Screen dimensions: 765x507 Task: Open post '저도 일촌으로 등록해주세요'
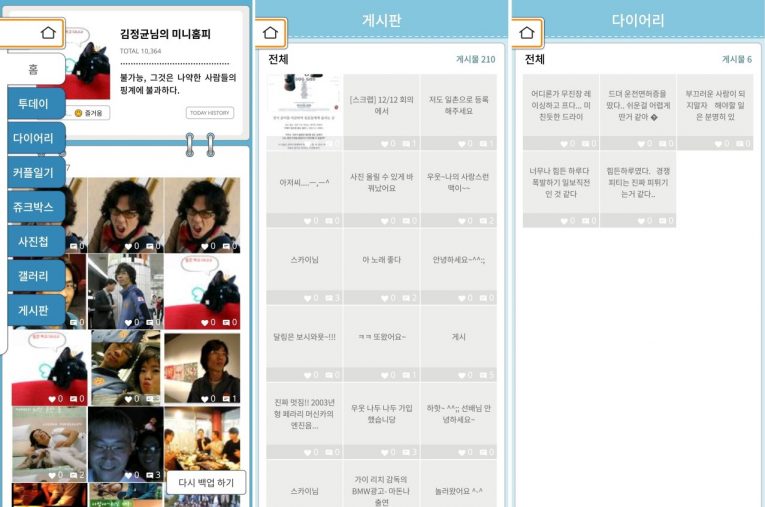click(x=459, y=112)
